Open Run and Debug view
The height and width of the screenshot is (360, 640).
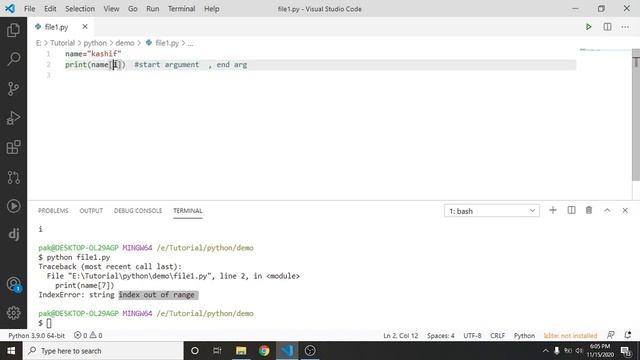tap(13, 118)
